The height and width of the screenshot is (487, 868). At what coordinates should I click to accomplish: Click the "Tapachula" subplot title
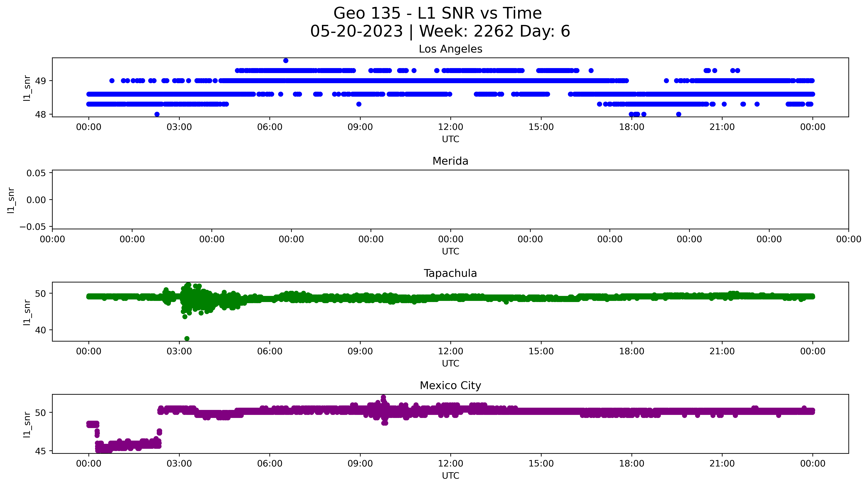[x=451, y=273]
